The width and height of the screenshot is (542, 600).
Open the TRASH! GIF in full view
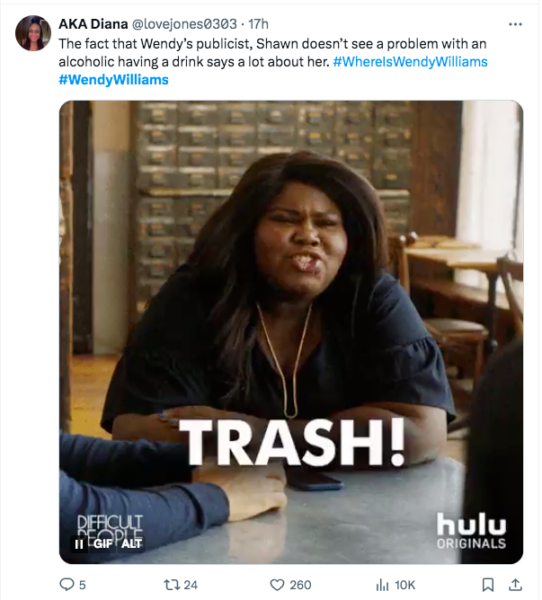[x=291, y=332]
